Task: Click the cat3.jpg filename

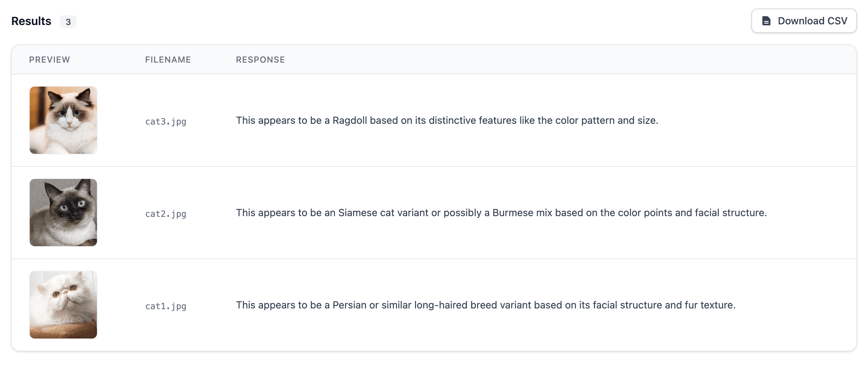Action: pos(166,122)
